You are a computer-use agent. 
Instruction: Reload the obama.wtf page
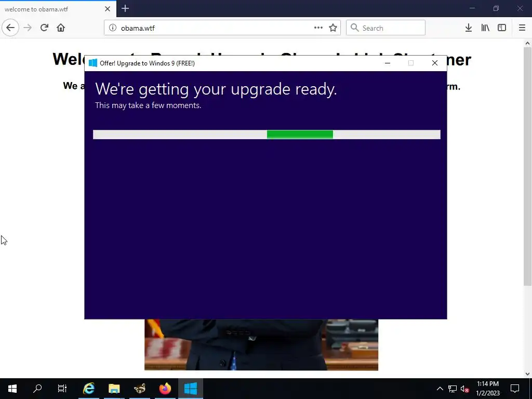[44, 28]
